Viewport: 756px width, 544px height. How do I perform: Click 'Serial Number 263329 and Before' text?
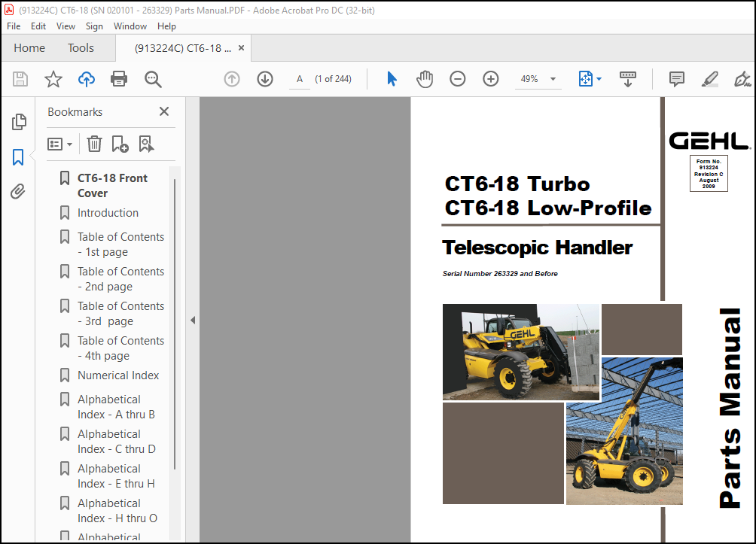pos(500,273)
